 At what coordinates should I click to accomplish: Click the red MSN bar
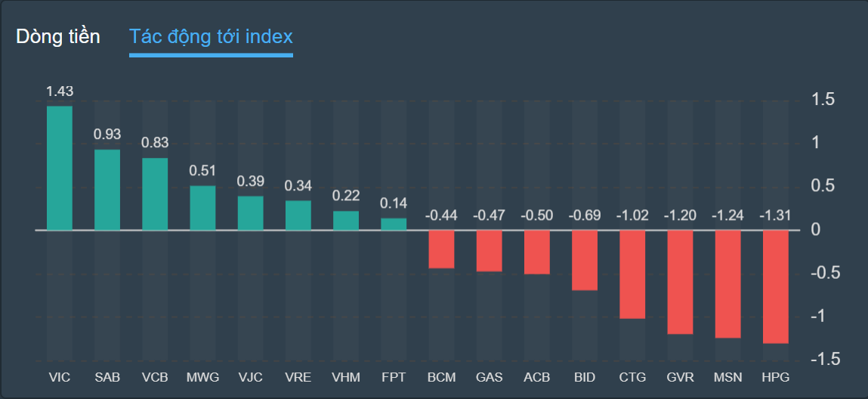pyautogui.click(x=727, y=283)
